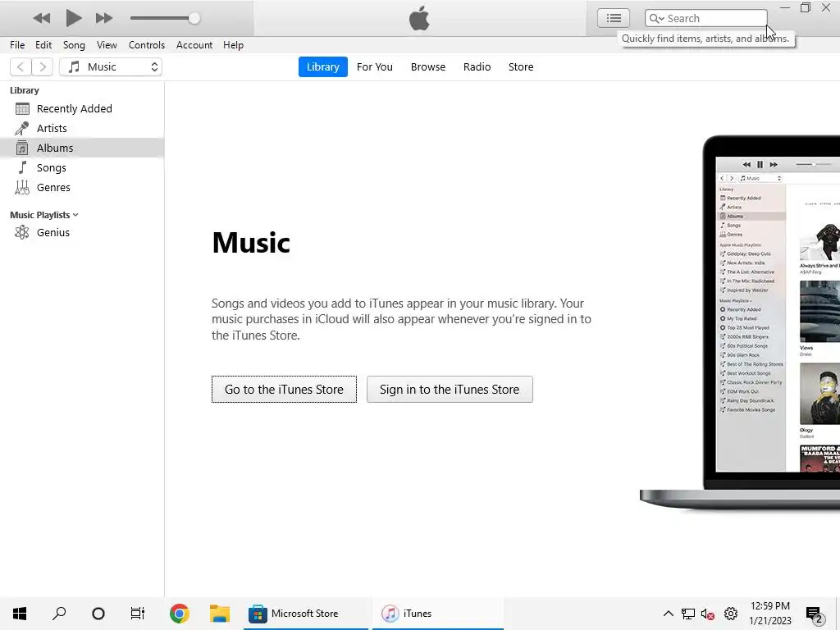Image resolution: width=840 pixels, height=630 pixels.
Task: Click the play button
Action: pyautogui.click(x=73, y=18)
